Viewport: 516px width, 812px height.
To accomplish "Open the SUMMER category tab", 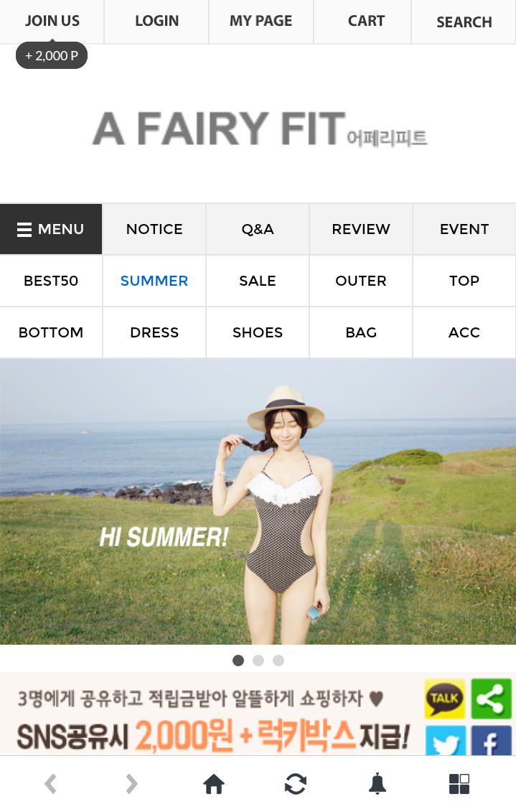I will (154, 281).
